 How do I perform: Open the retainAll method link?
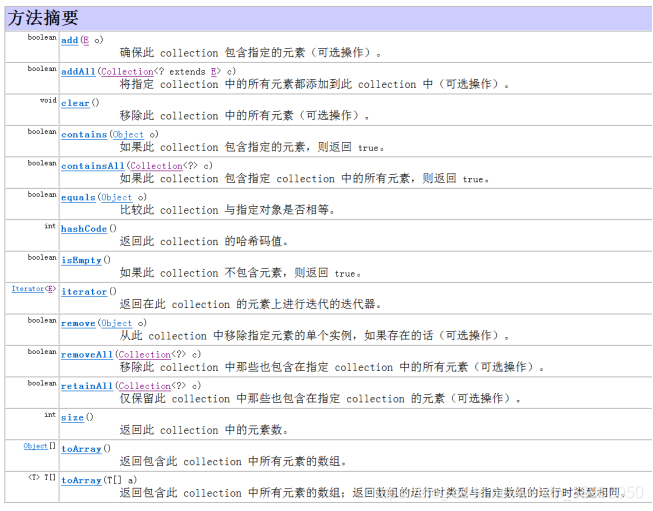tap(87, 386)
